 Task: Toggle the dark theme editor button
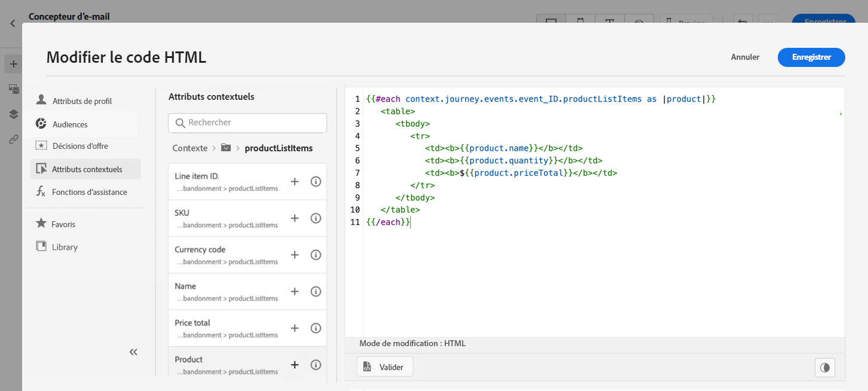click(x=825, y=367)
